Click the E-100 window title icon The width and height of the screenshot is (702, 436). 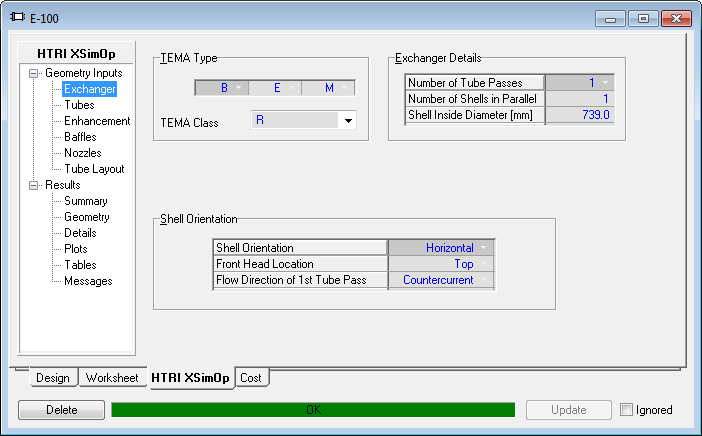click(17, 17)
